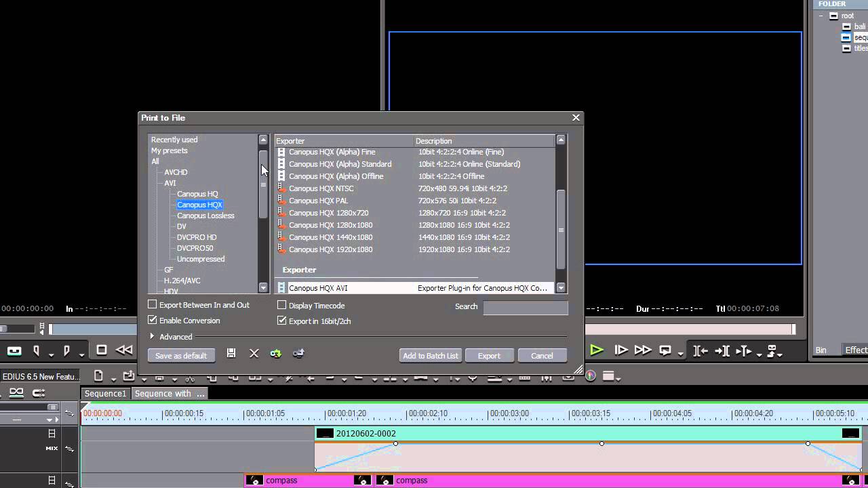The height and width of the screenshot is (488, 868).
Task: Click the Export icon in the recorder controls
Action: pos(773,351)
